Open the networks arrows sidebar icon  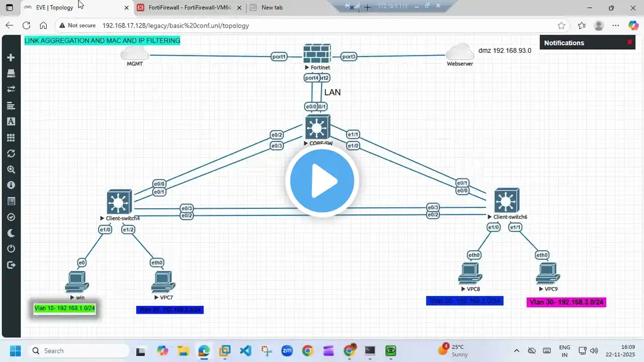coord(11,89)
